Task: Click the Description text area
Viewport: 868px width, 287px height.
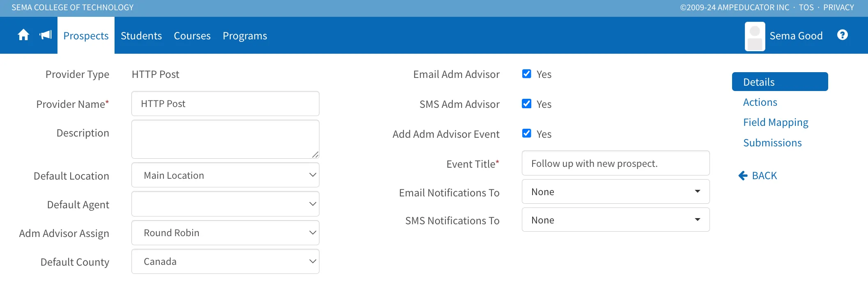Action: pos(225,139)
